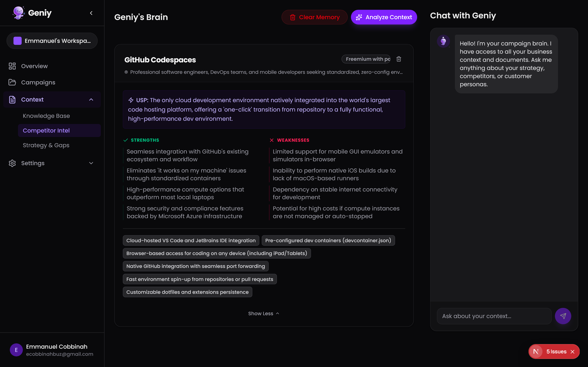The height and width of the screenshot is (367, 588).
Task: Collapse the Context section chevron
Action: tap(91, 99)
